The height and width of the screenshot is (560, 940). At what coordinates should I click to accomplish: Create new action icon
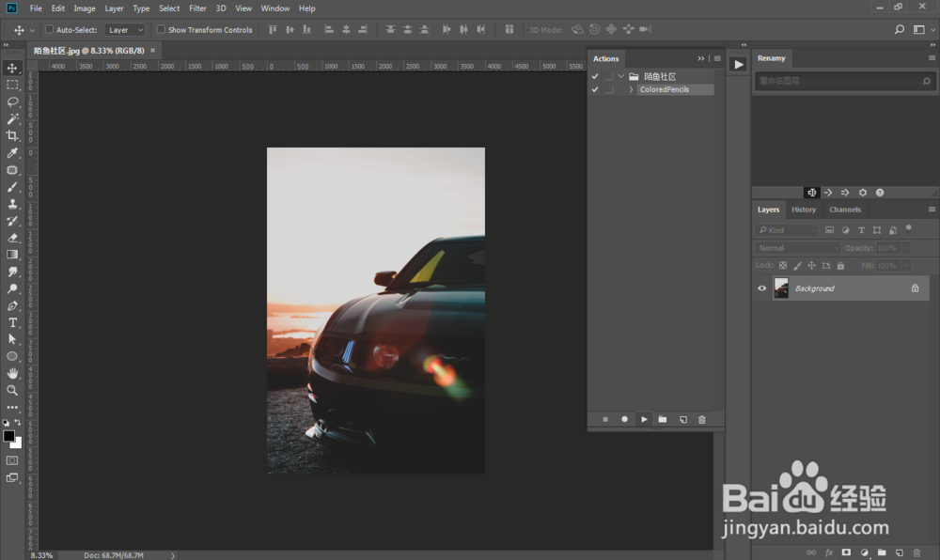pos(682,419)
